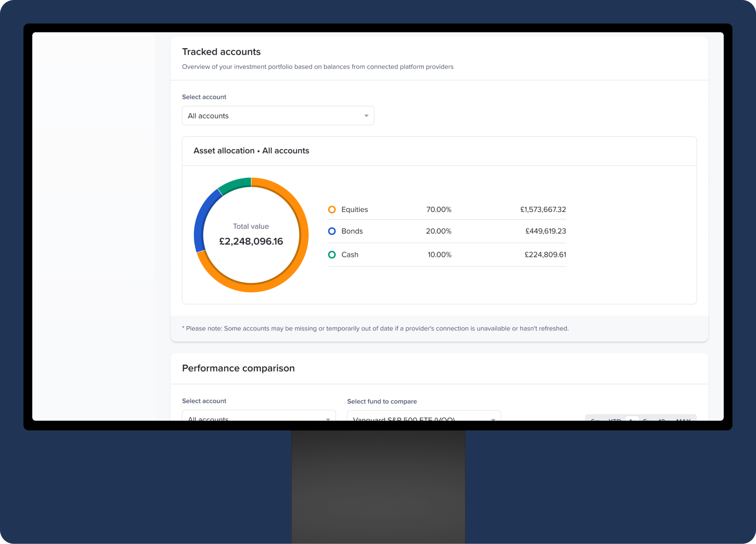Image resolution: width=756 pixels, height=544 pixels.
Task: Click the blue Bonds legend marker
Action: click(332, 231)
